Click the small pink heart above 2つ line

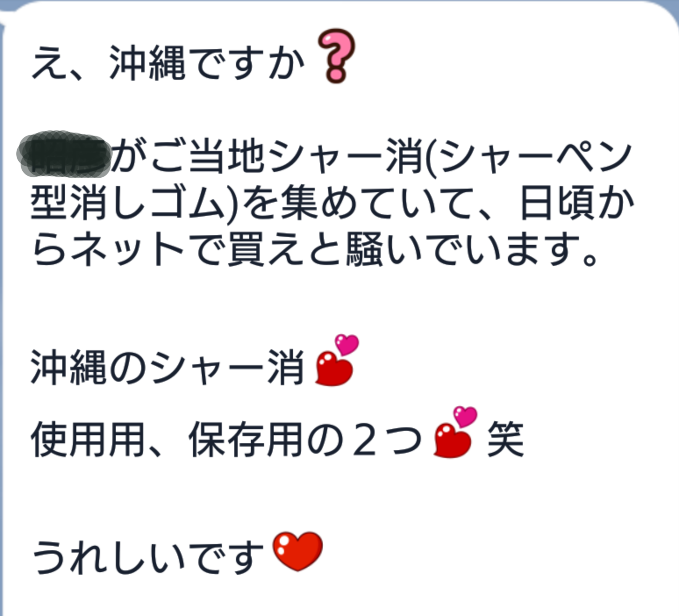[x=465, y=416]
